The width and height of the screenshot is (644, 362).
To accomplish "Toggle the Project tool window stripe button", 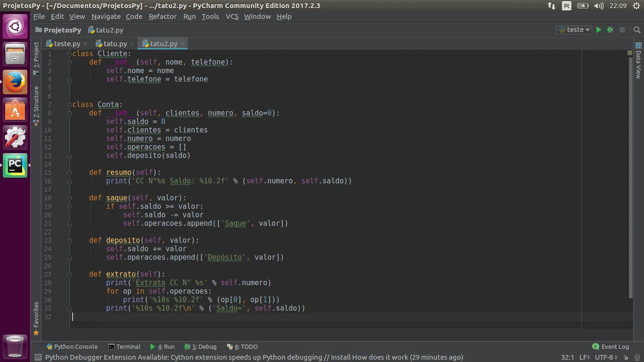I will [x=36, y=56].
